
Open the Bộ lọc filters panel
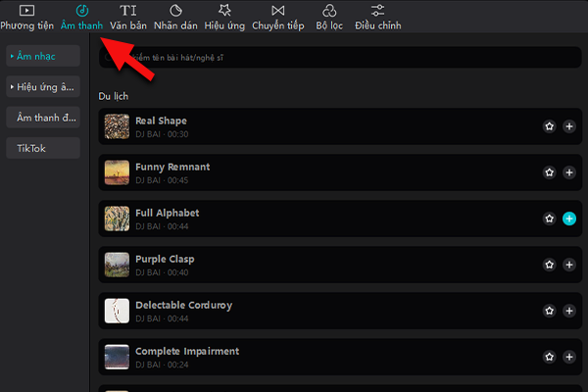tap(326, 17)
